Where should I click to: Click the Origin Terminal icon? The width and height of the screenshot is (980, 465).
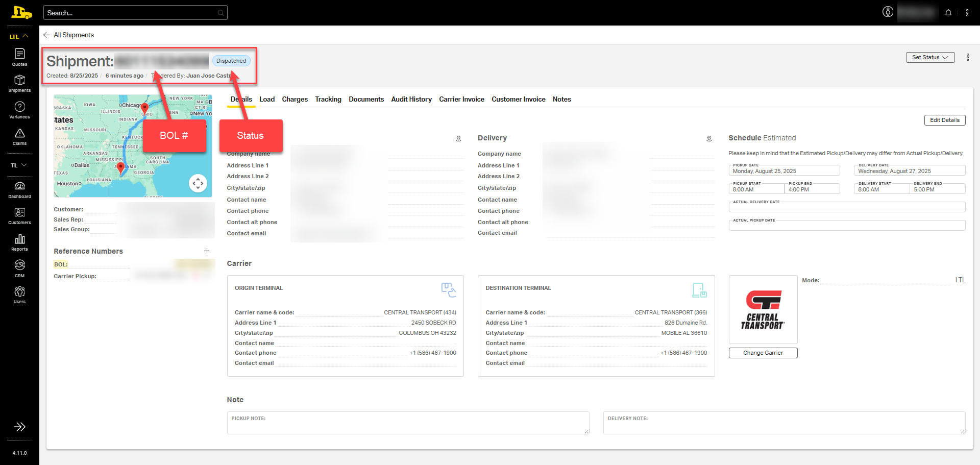click(x=449, y=289)
